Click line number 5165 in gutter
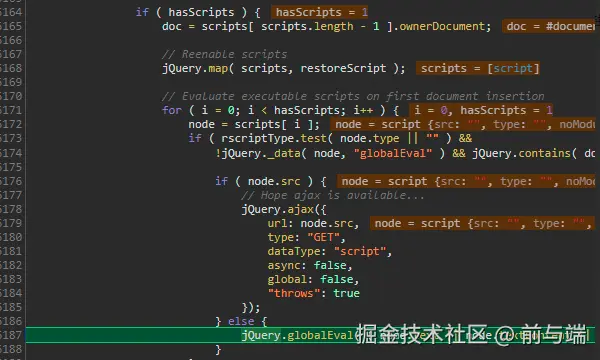The height and width of the screenshot is (360, 600). [x=11, y=26]
